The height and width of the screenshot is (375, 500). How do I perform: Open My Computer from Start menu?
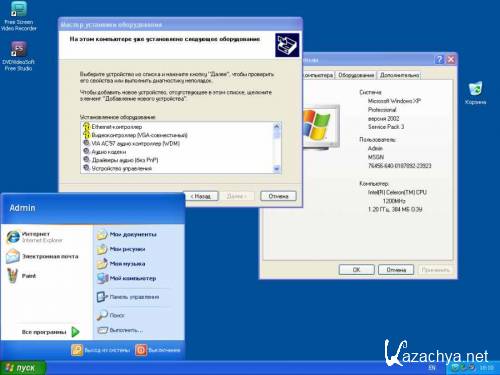126,278
